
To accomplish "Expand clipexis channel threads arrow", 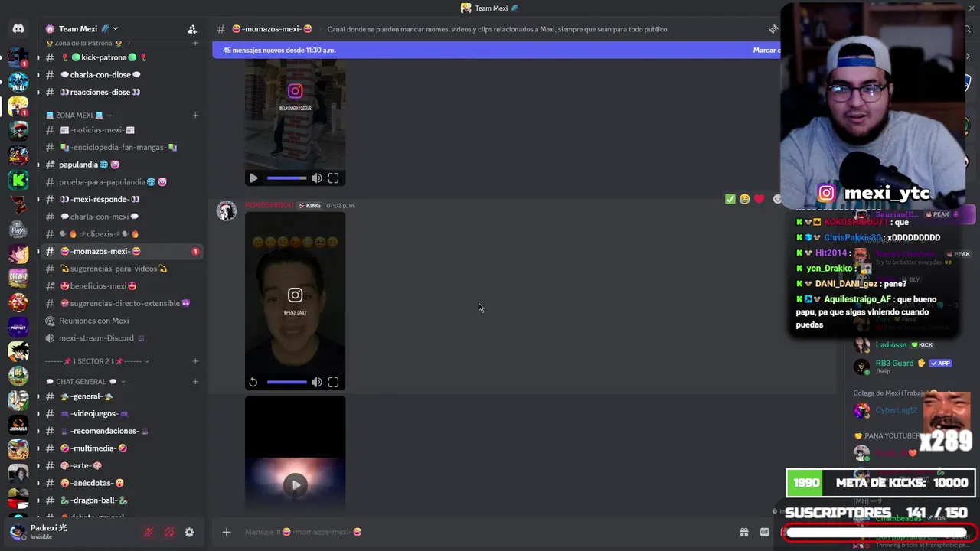I will pos(38,233).
